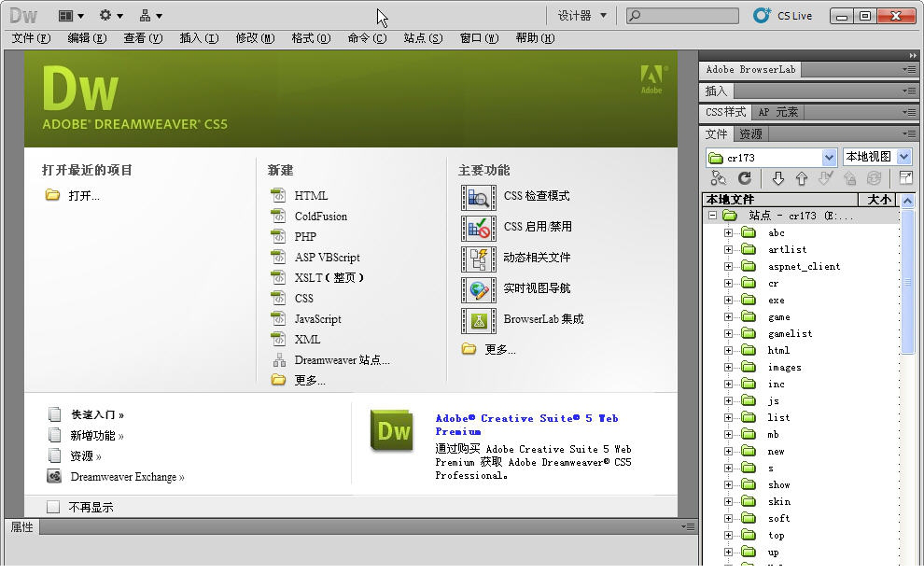Create a new HTML document
The image size is (924, 588).
[x=311, y=195]
